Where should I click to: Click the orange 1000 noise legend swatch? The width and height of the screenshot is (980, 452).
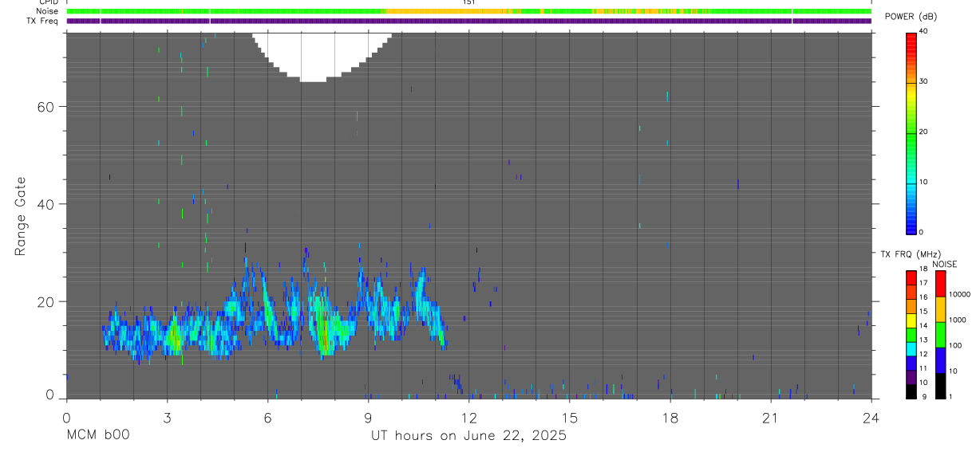940,309
